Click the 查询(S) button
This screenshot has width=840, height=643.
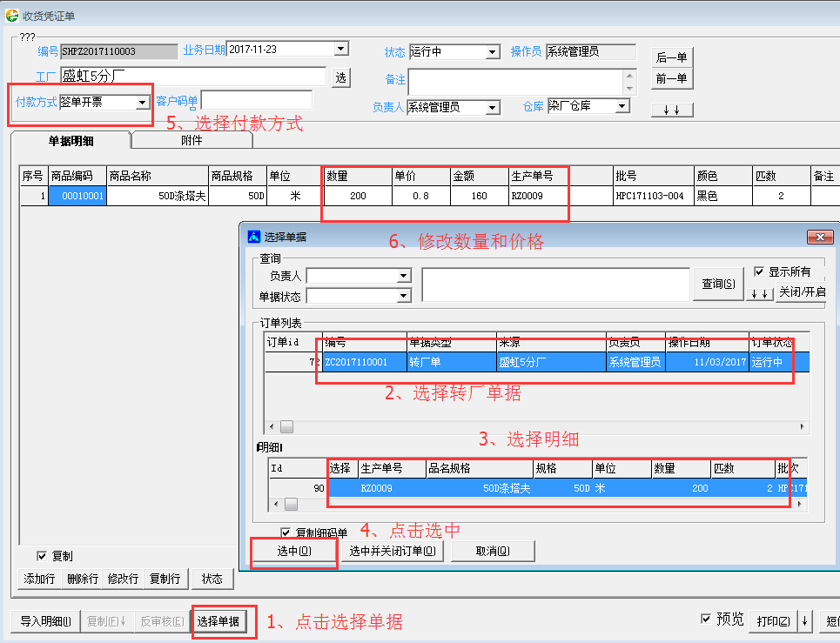pyautogui.click(x=718, y=284)
